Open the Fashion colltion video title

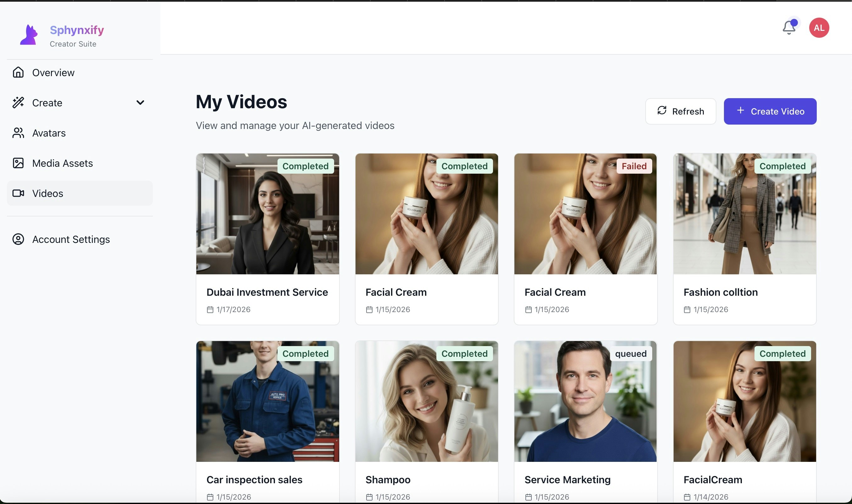coord(720,292)
